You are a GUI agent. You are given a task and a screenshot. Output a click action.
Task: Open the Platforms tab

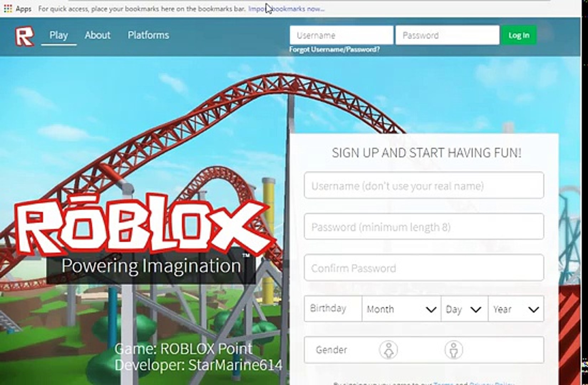pyautogui.click(x=149, y=35)
